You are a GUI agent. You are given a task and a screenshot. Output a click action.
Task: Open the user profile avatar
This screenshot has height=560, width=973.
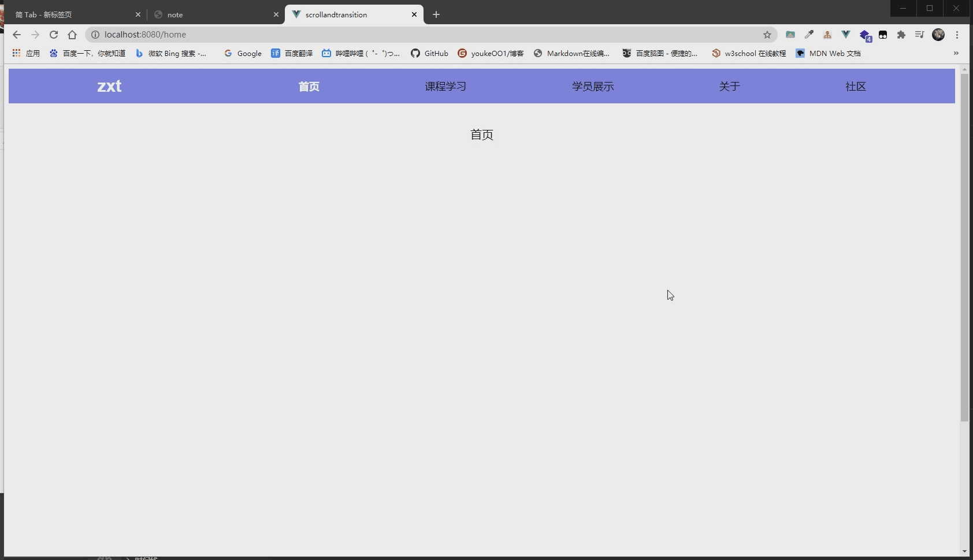click(938, 35)
